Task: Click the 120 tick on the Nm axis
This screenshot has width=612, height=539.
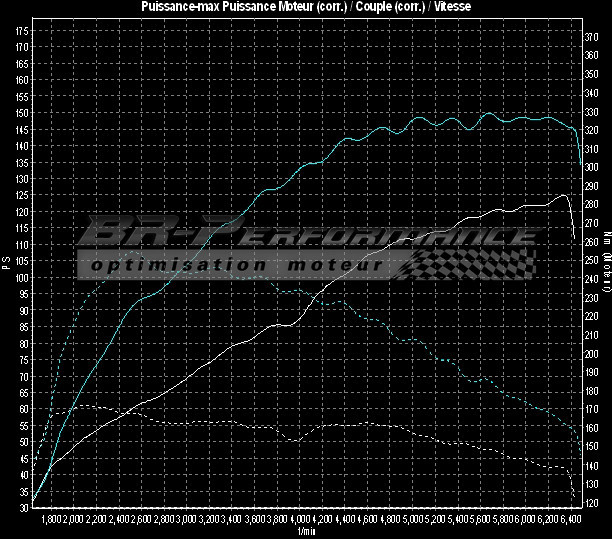Action: [592, 503]
